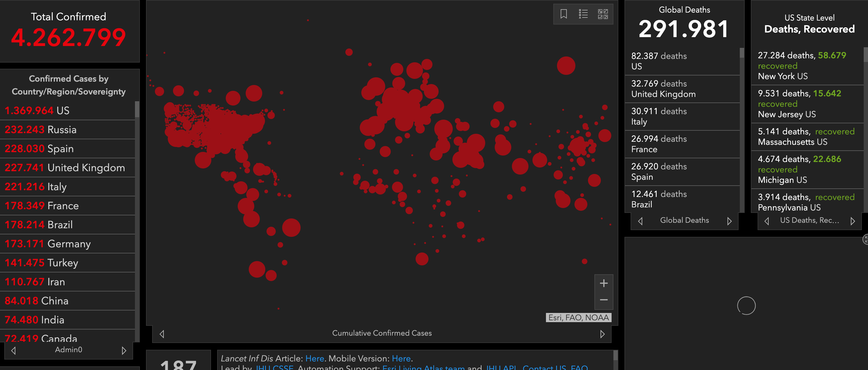Go to previous Admin0 list tab
Image resolution: width=868 pixels, height=370 pixels.
13,350
